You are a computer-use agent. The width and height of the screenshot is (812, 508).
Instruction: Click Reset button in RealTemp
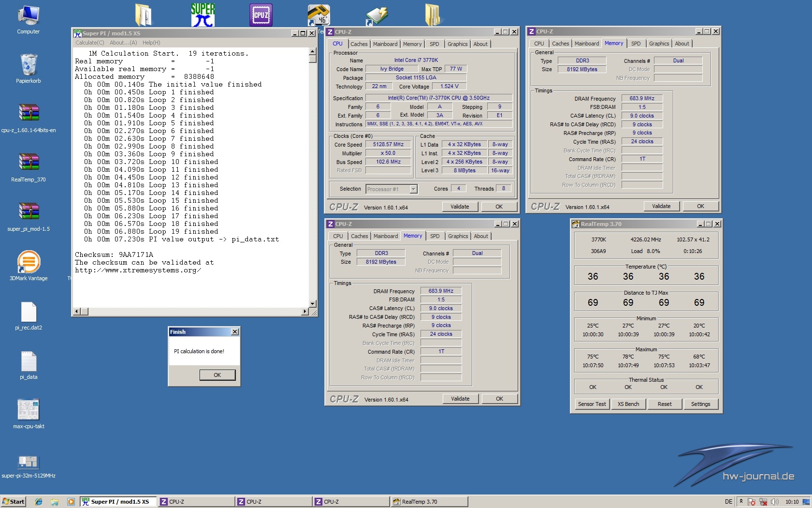coord(665,404)
